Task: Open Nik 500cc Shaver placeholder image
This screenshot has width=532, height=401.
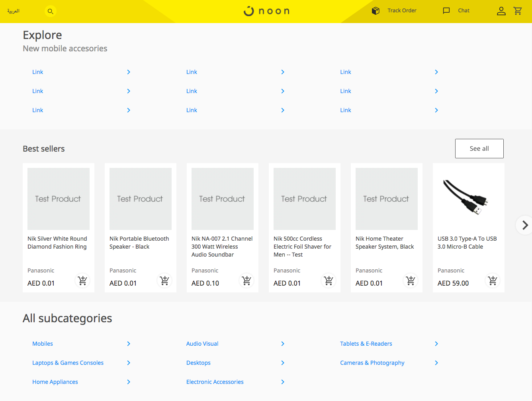Action: [305, 199]
